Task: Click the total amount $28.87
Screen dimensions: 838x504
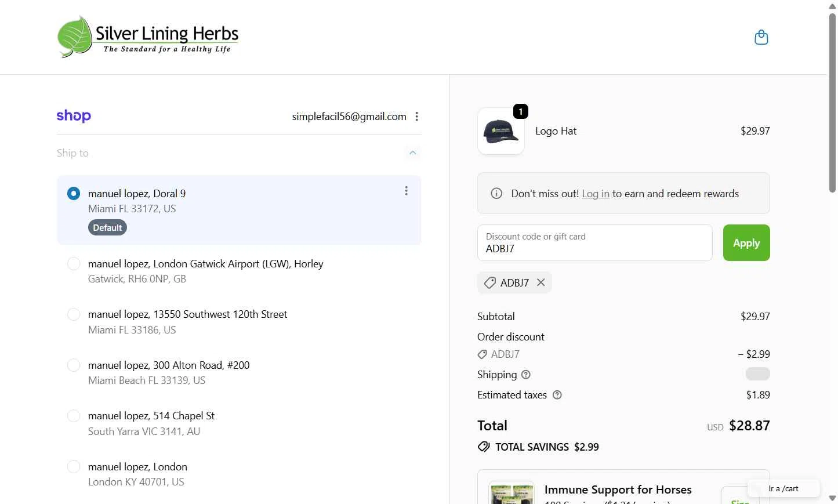Action: click(749, 426)
